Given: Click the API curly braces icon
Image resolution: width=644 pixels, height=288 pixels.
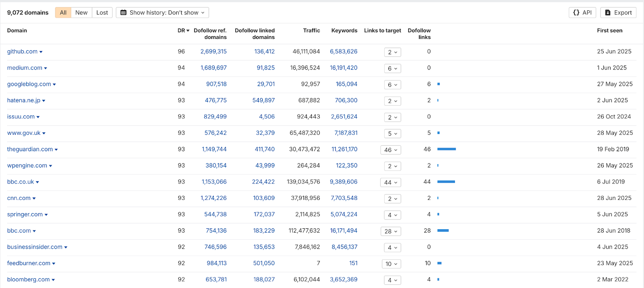Looking at the screenshot, I should (576, 12).
